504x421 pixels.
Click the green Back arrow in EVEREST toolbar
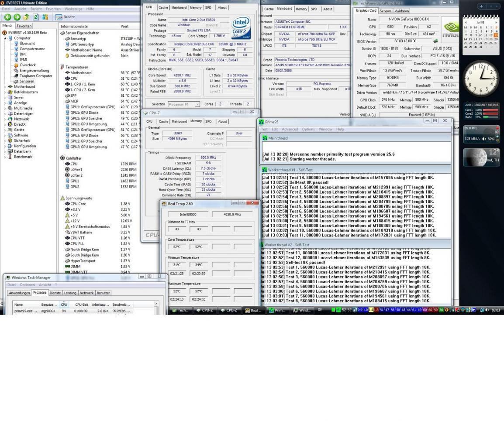[x=8, y=17]
